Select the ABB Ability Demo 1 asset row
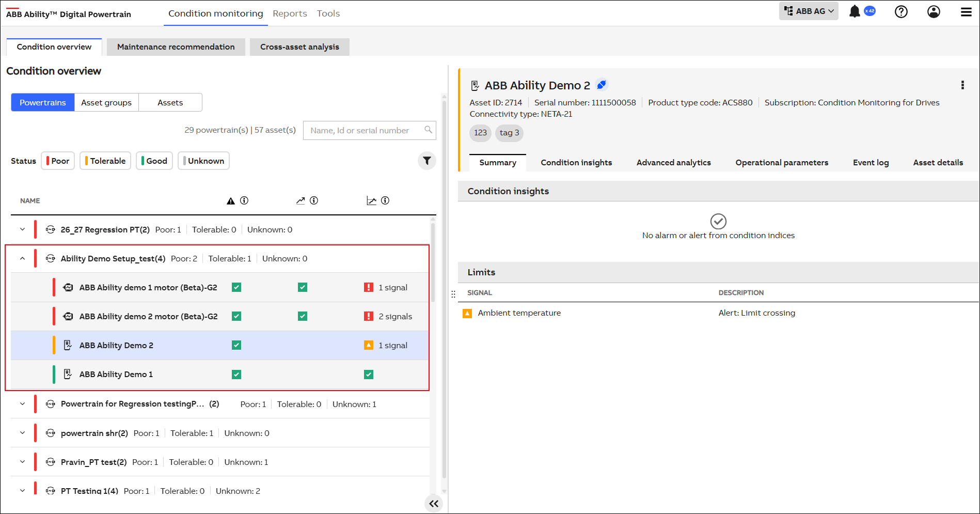The height and width of the screenshot is (514, 980). click(x=116, y=374)
